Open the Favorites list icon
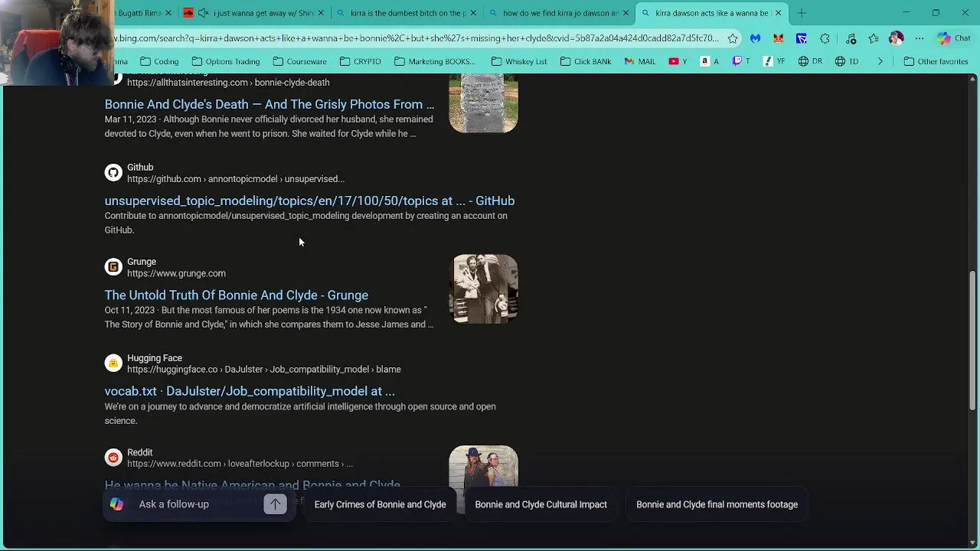Viewport: 980px width, 551px height. [x=874, y=38]
